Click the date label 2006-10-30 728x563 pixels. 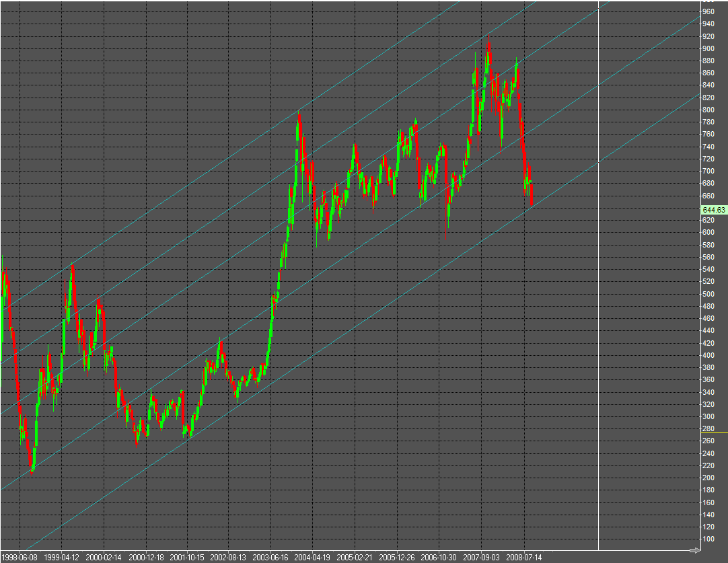[x=439, y=558]
